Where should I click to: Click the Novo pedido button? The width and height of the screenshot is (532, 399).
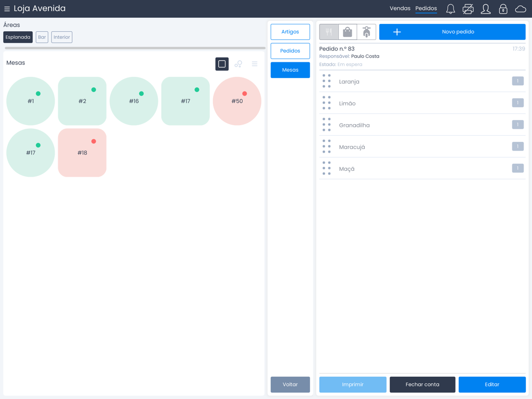pyautogui.click(x=452, y=32)
